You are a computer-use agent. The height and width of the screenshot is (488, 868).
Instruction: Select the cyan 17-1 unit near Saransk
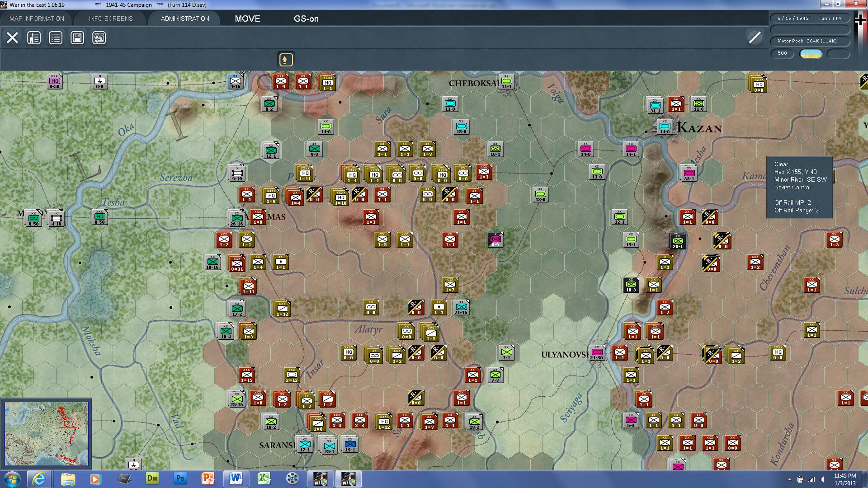tap(305, 445)
